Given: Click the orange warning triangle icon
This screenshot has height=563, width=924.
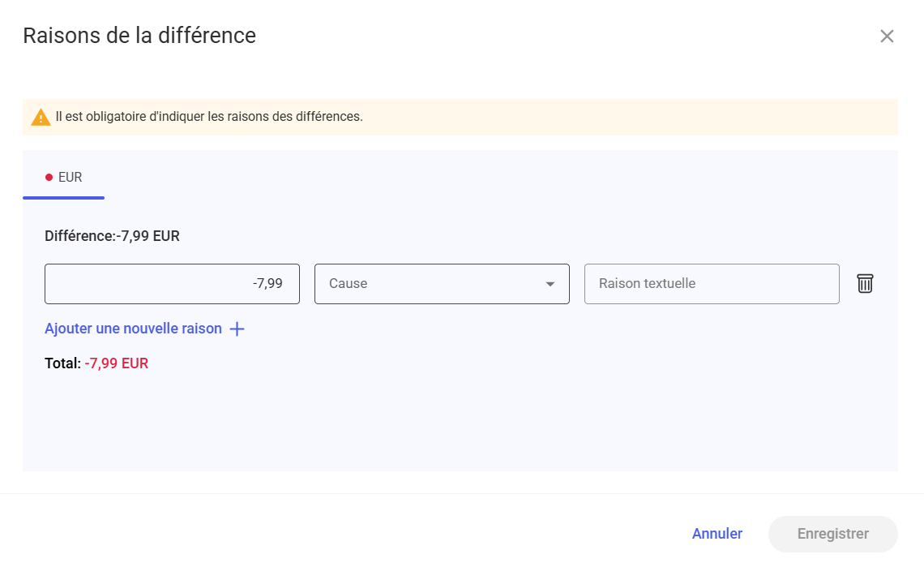Looking at the screenshot, I should pos(41,118).
